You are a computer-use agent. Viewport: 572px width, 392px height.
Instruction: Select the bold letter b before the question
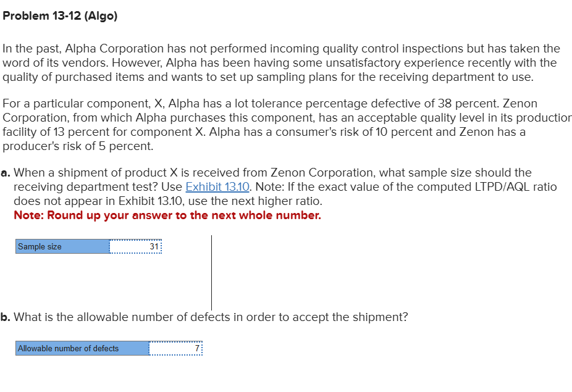[6, 317]
